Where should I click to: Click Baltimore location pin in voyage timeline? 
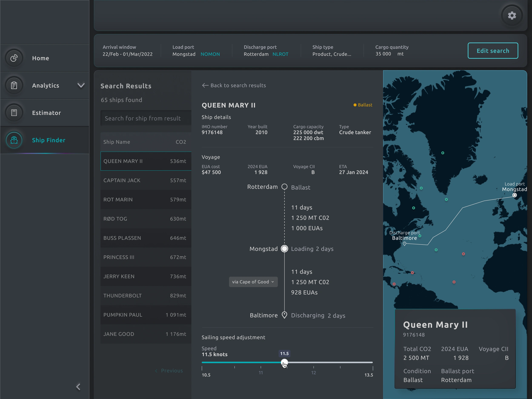tap(284, 315)
